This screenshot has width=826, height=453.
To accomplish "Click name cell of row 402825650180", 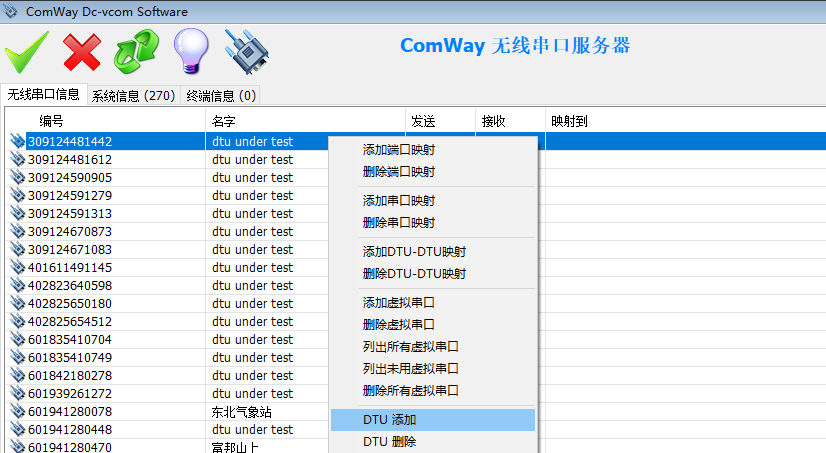I will coord(252,303).
